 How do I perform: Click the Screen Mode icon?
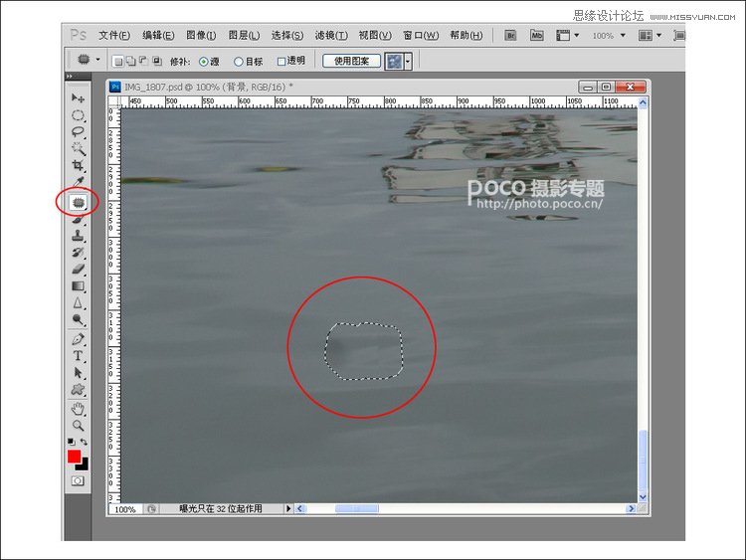point(679,35)
